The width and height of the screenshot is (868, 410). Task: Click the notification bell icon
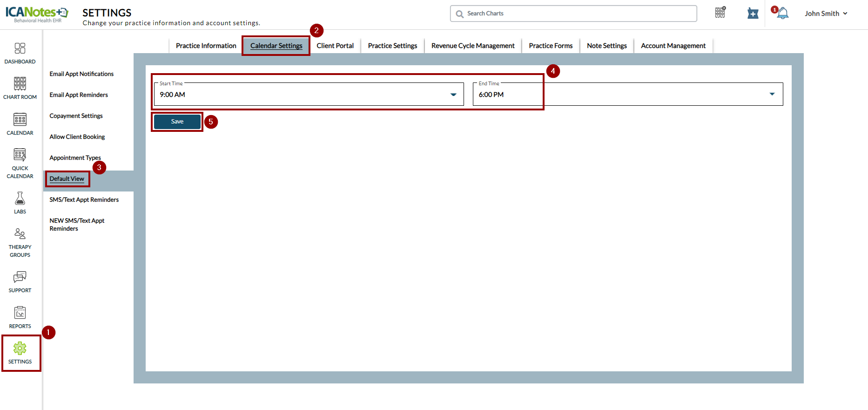[783, 14]
